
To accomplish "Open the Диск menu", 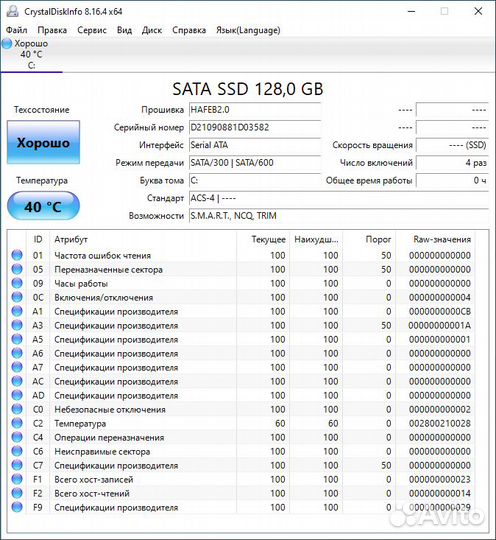I will click(x=152, y=30).
